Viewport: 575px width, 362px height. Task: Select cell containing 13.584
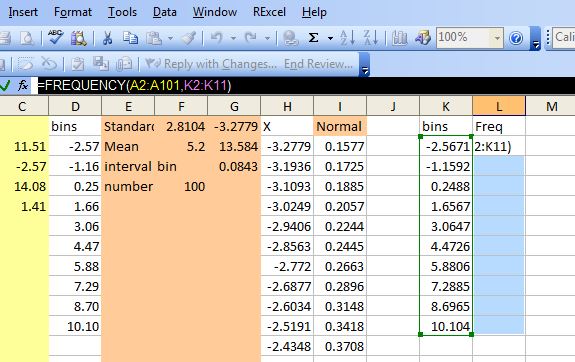(x=234, y=146)
